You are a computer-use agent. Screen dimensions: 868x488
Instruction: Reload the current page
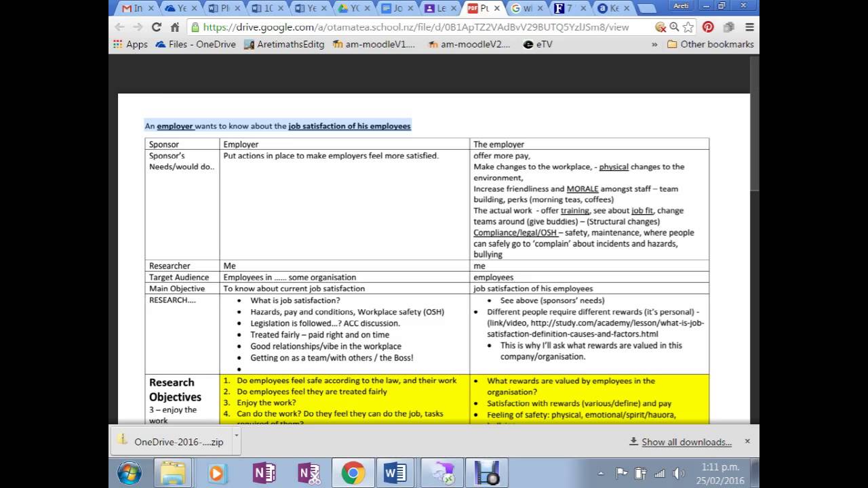point(156,27)
